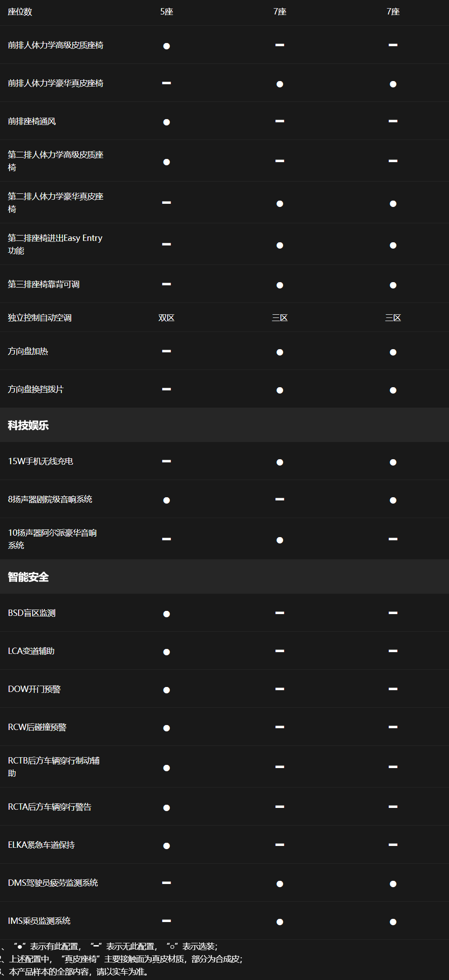Click ELKA紧急车道保持 dot in first column

[x=166, y=846]
